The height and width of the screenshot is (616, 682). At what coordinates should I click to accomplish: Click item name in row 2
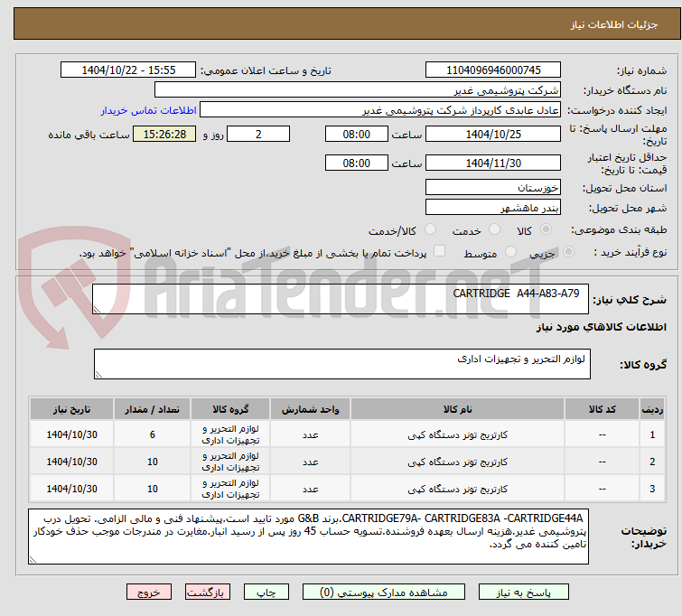click(x=458, y=462)
